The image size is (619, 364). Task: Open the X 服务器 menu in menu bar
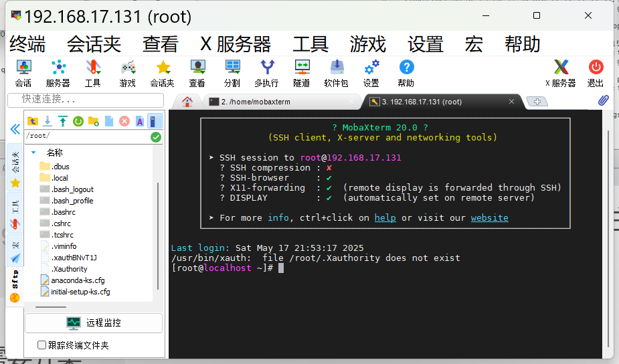[236, 43]
